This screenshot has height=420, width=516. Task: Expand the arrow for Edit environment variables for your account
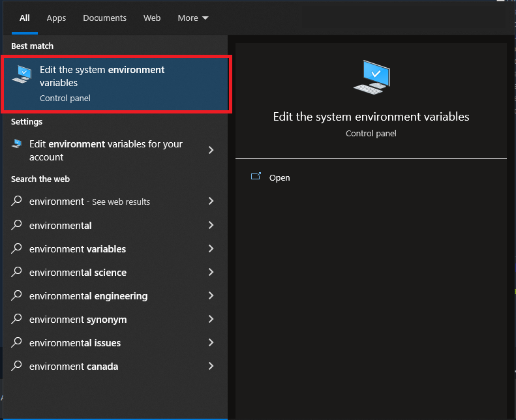click(211, 150)
